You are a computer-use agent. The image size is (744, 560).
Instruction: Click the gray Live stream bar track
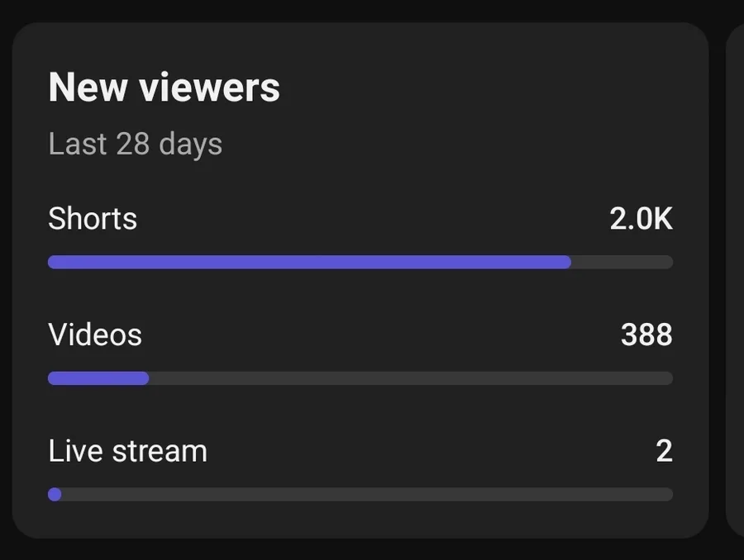click(364, 495)
